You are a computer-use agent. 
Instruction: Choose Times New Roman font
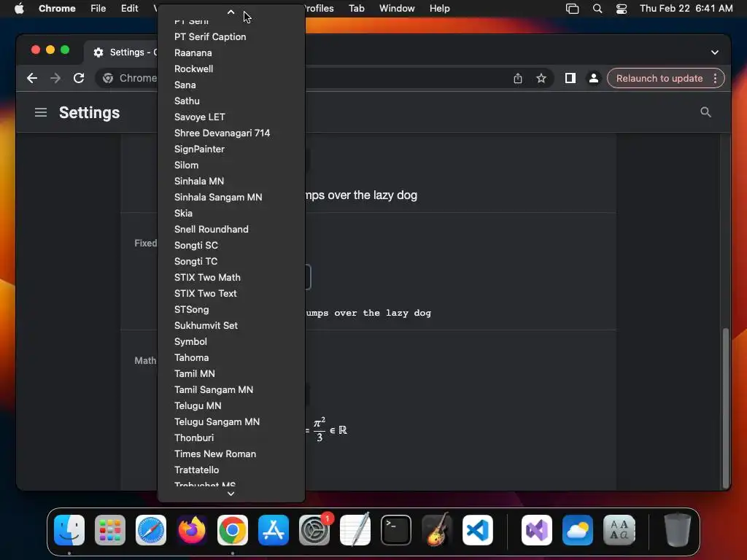[x=231, y=454]
